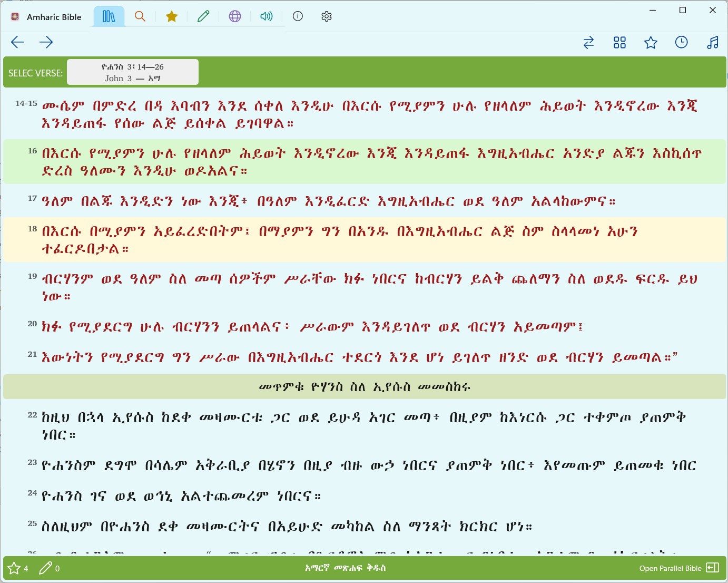
Task: Click the music note icon
Action: click(713, 42)
